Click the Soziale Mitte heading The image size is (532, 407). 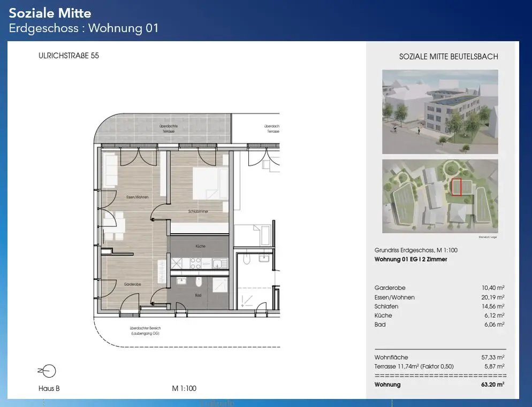coord(50,13)
